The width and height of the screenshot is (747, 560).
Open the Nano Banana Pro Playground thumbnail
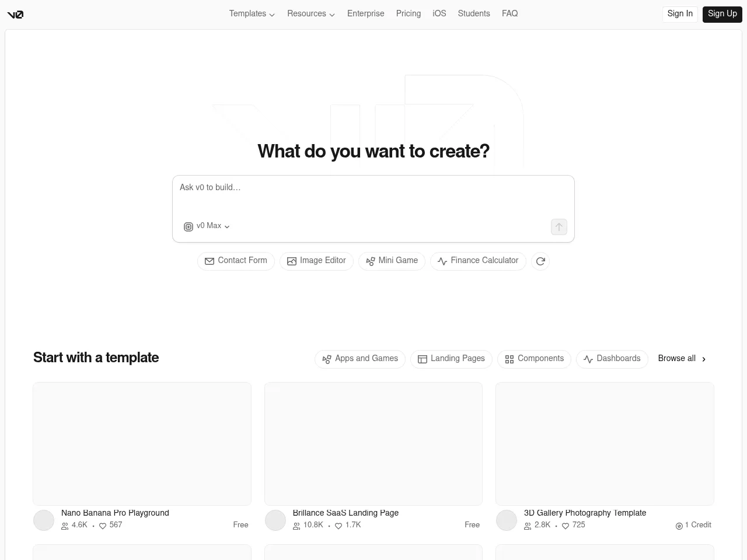coord(142,444)
